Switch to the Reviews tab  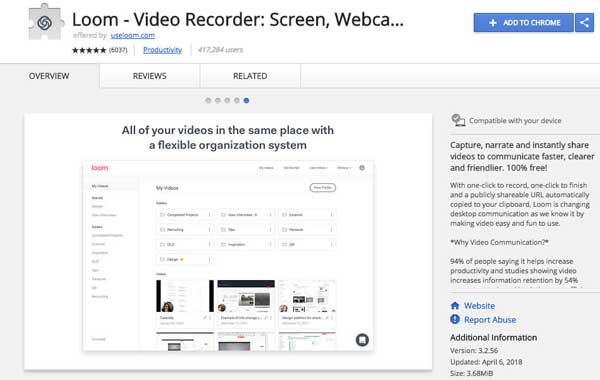point(150,76)
